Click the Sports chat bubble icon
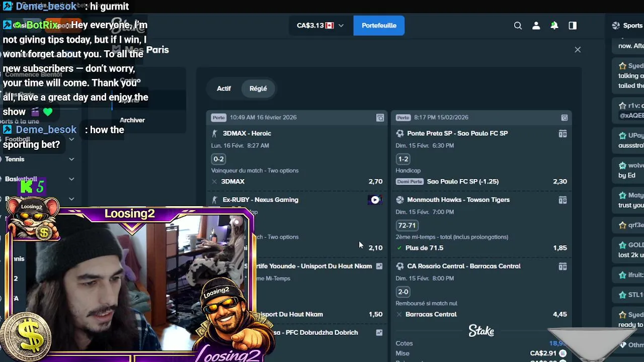Image resolution: width=644 pixels, height=362 pixels. coord(616,26)
